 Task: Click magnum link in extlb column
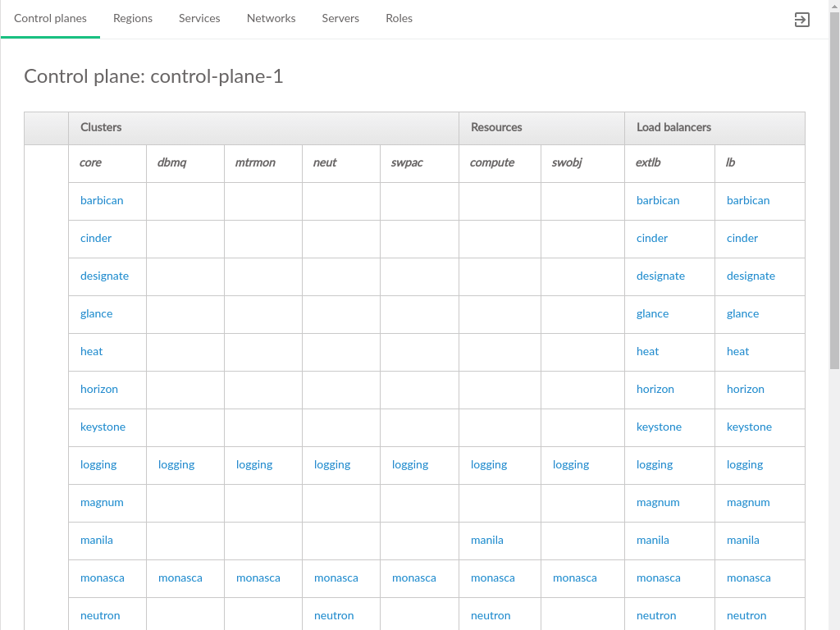tap(658, 502)
